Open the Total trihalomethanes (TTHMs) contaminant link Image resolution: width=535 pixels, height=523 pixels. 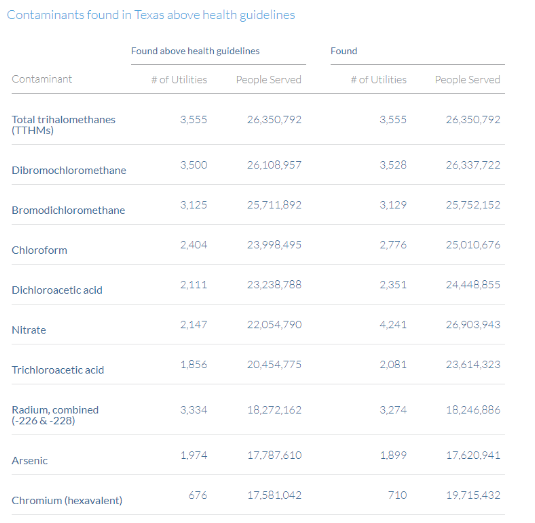63,125
